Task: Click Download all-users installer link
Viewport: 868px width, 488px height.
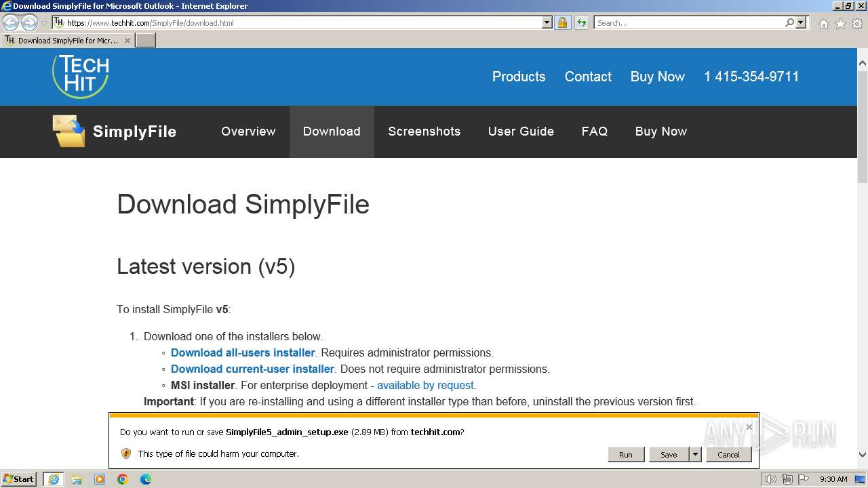Action: pos(243,352)
